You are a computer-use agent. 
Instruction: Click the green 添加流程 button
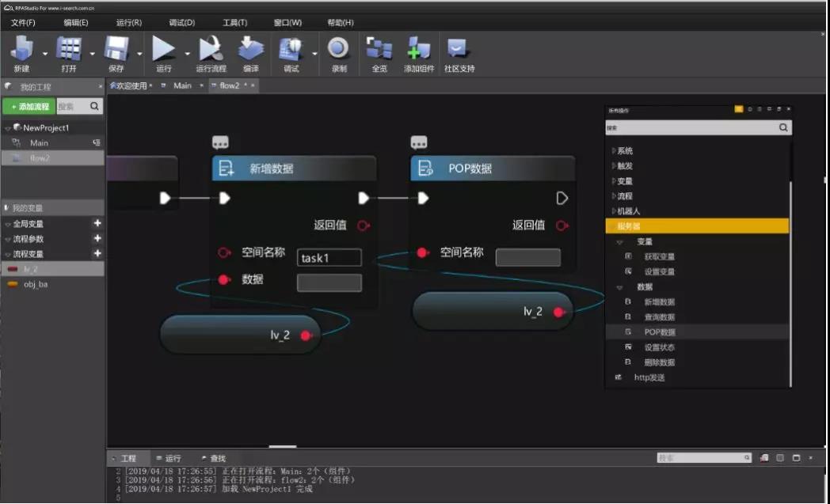pyautogui.click(x=29, y=106)
